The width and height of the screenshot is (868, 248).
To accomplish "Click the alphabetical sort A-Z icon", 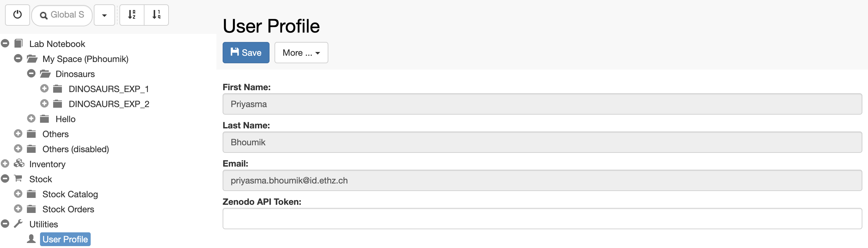I will pos(132,15).
